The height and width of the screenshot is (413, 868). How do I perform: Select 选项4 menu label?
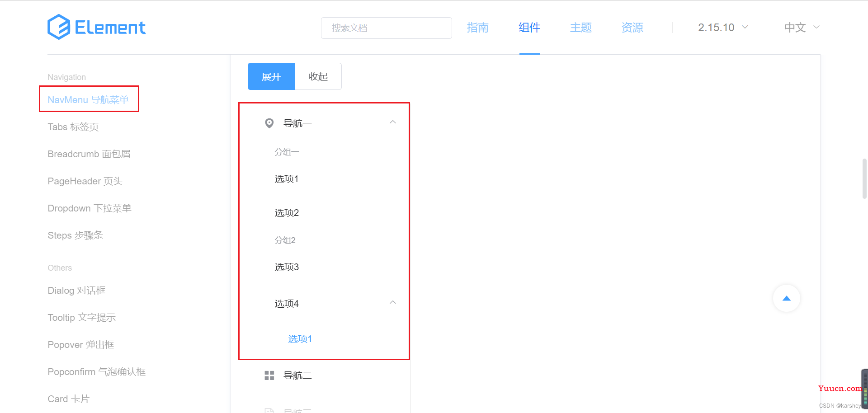[287, 303]
